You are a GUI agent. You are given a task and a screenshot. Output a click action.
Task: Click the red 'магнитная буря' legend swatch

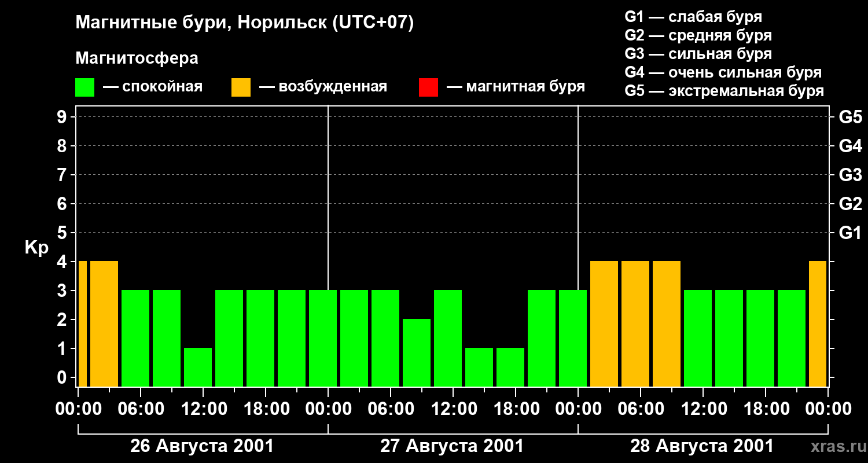point(429,87)
